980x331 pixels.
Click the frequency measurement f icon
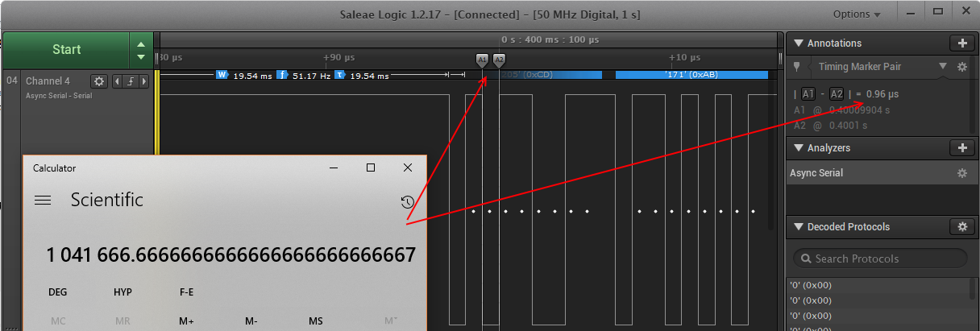pos(281,75)
